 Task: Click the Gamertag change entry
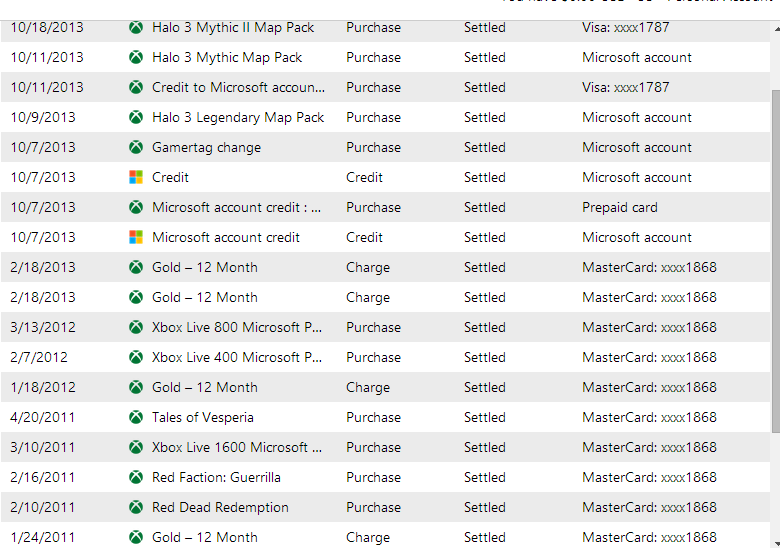[x=206, y=147]
